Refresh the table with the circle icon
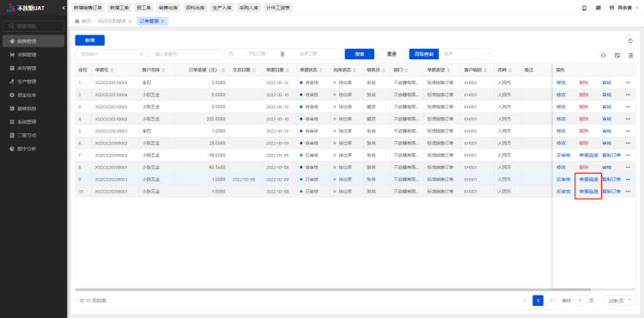The height and width of the screenshot is (318, 644). point(604,55)
